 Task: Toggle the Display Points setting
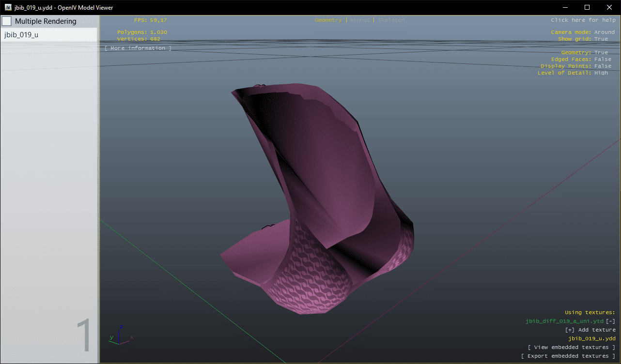pyautogui.click(x=603, y=66)
